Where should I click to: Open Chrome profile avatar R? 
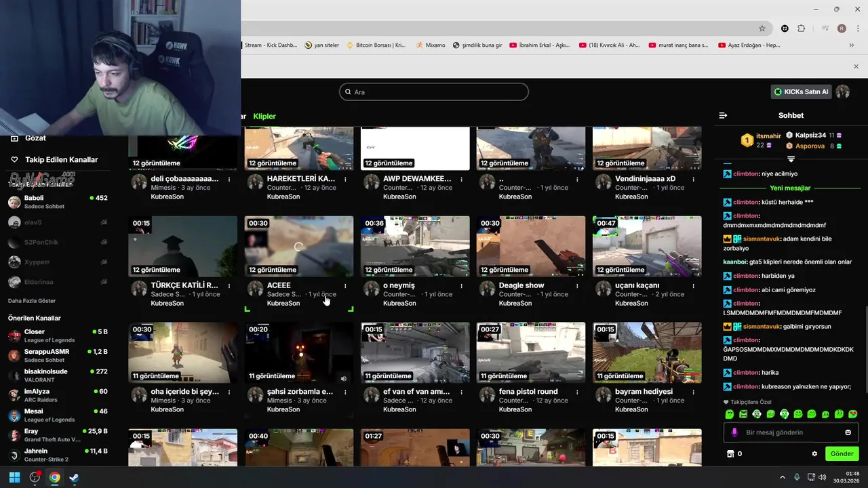[842, 28]
